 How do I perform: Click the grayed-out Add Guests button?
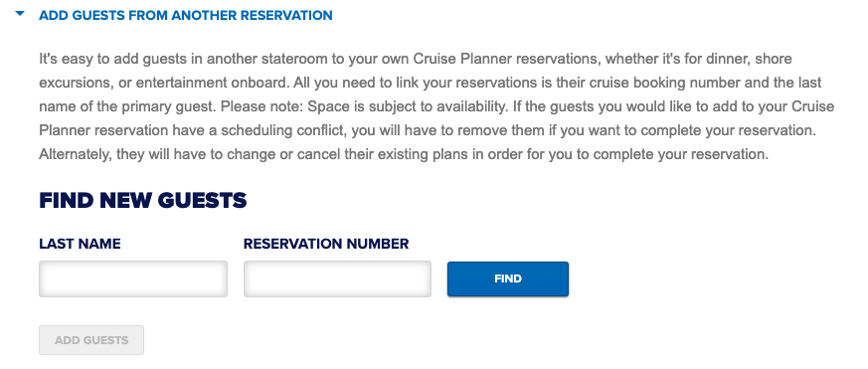pos(91,340)
